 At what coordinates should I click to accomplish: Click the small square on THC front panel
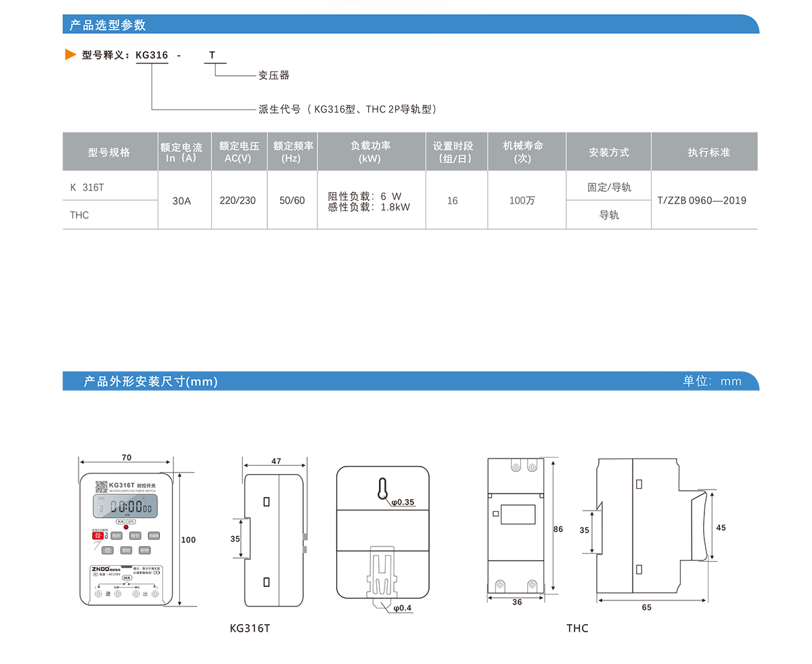click(496, 514)
